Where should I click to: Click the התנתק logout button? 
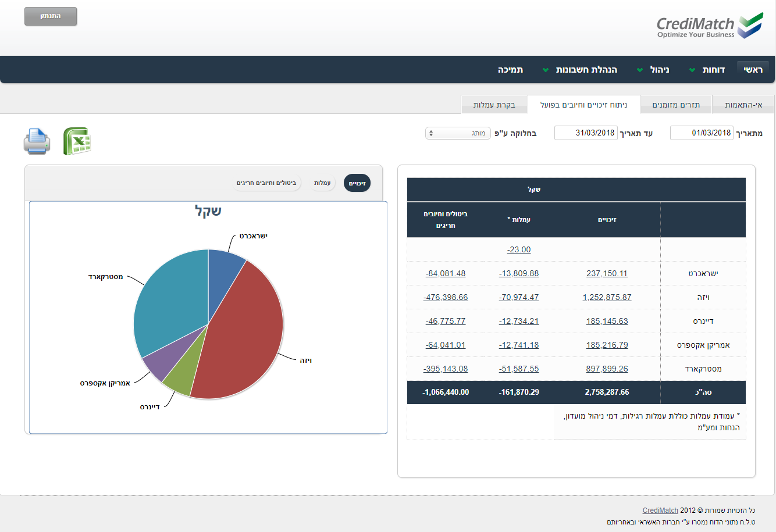pos(51,16)
